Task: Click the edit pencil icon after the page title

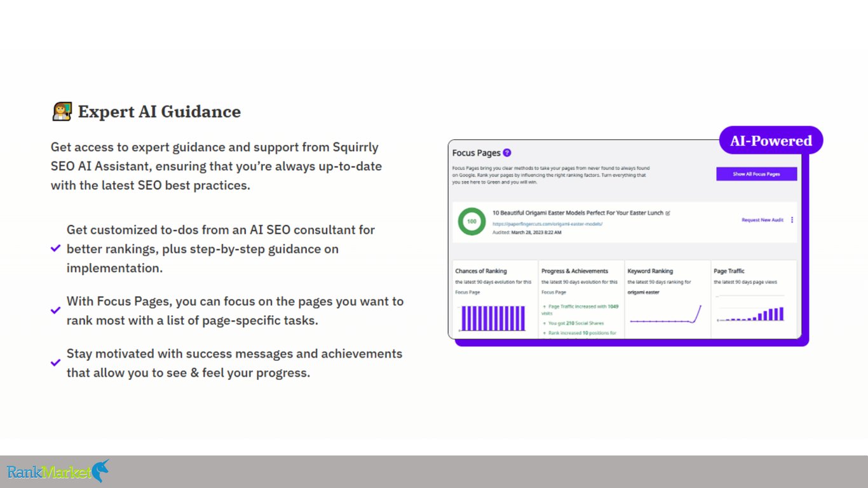Action: click(668, 213)
